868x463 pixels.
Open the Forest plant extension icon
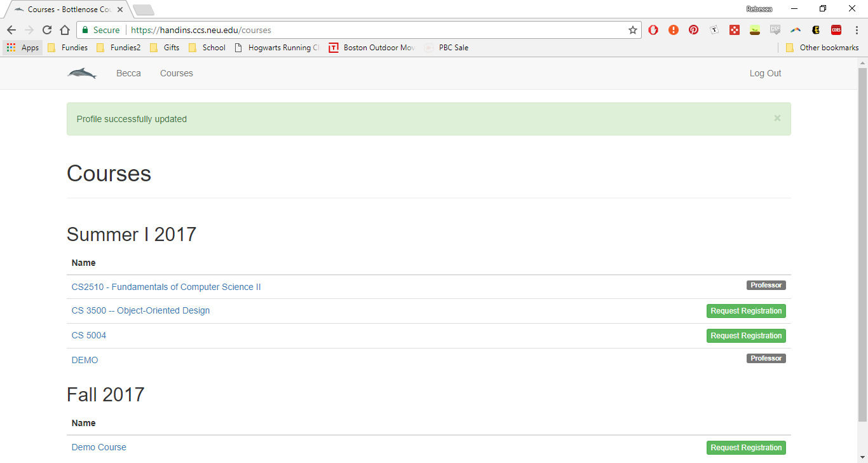pyautogui.click(x=755, y=30)
